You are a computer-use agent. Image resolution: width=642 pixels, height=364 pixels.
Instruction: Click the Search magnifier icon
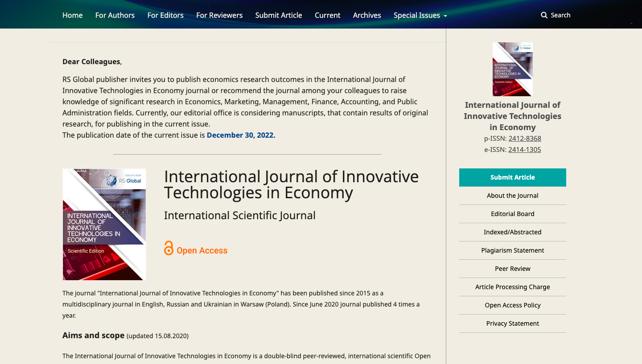544,15
